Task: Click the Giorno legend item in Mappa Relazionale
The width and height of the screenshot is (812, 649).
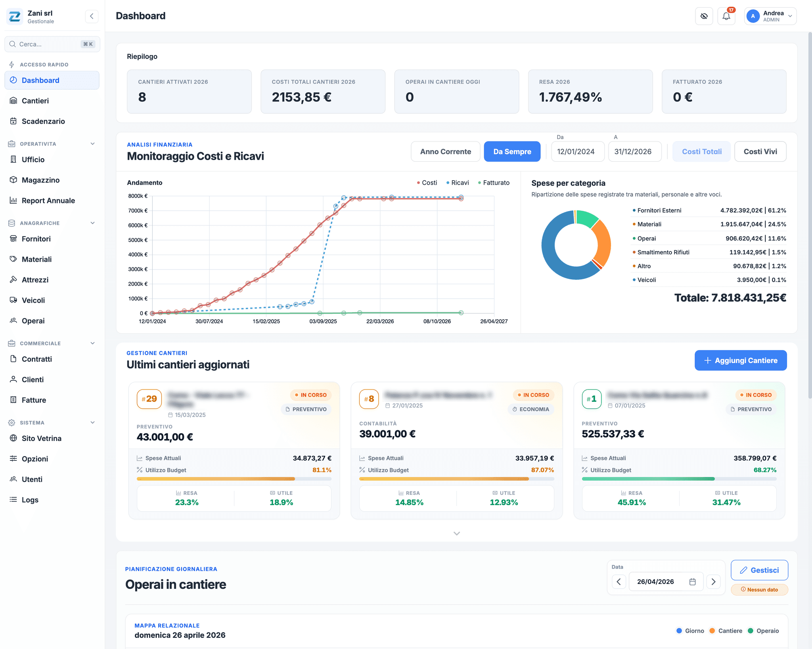Action: [x=690, y=631]
